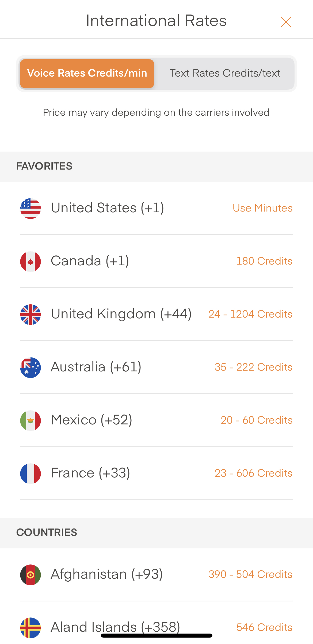Tap the Australia flag icon
The image size is (313, 644).
[30, 367]
